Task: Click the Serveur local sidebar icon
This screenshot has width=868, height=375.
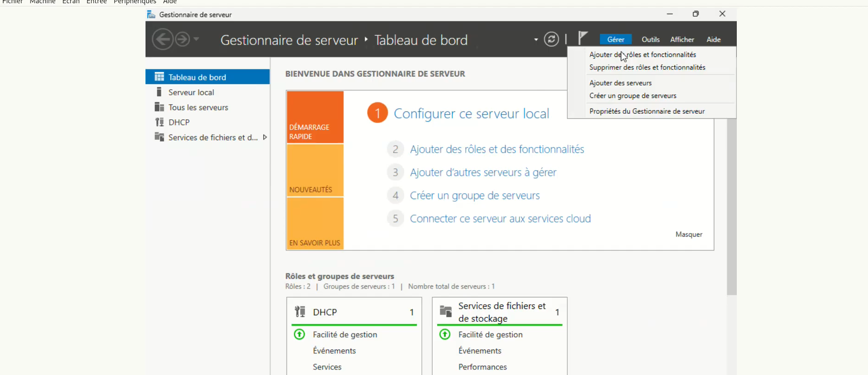Action: tap(159, 92)
